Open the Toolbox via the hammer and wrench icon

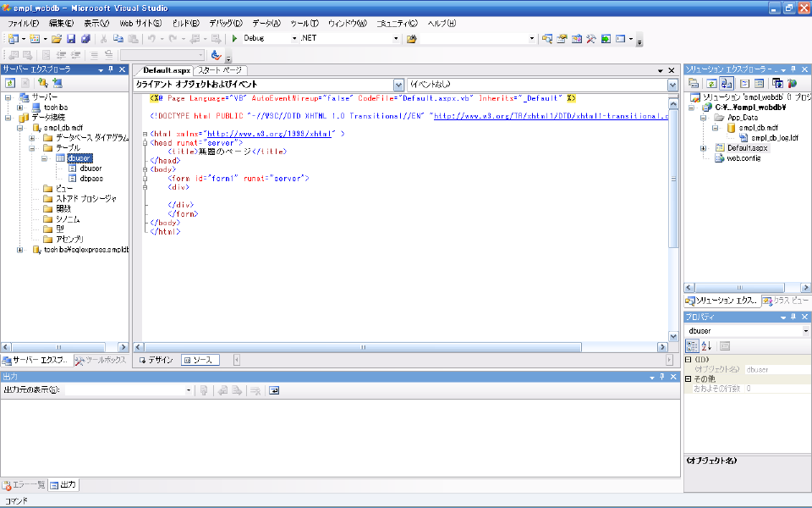(x=591, y=39)
